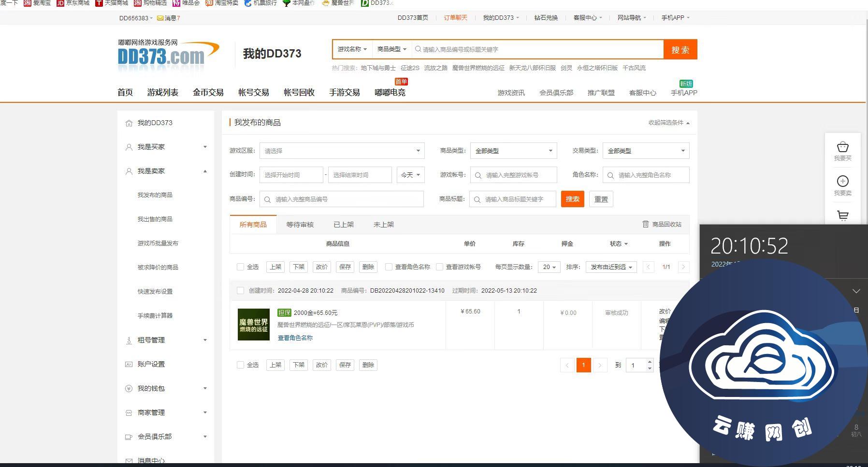Open the 排序 发布由近到远 dropdown
The image size is (868, 467).
click(x=611, y=267)
